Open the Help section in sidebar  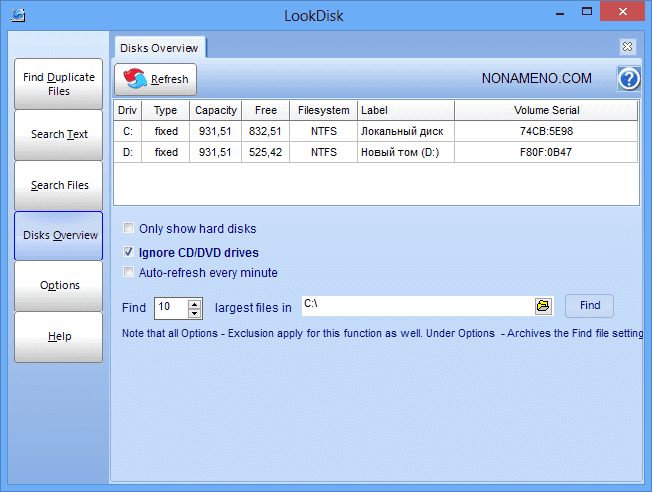click(x=59, y=337)
